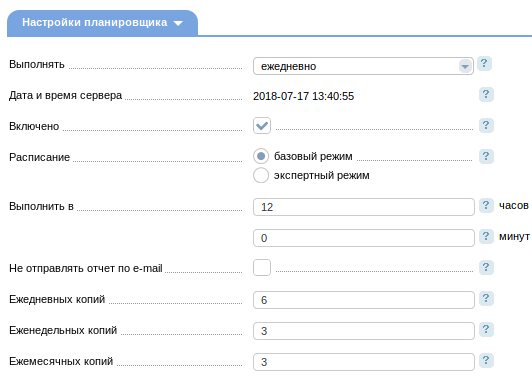
Task: Show help for Дата и время сервера
Action: pos(486,94)
